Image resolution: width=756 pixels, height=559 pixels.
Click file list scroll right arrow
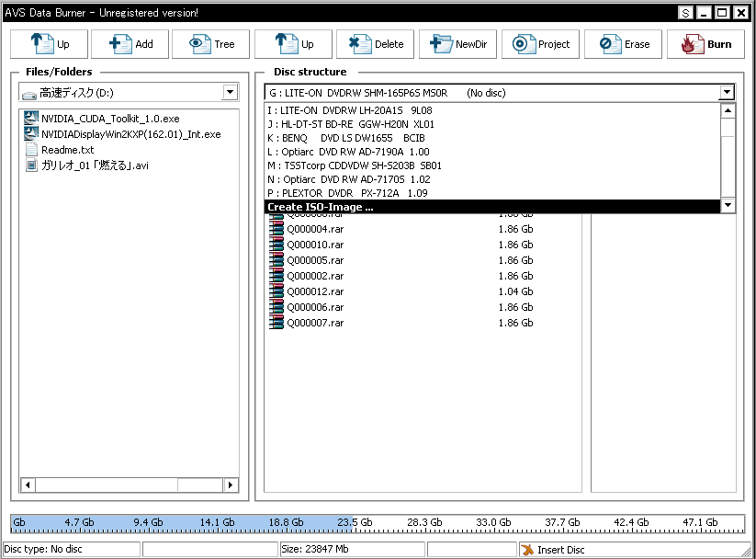coord(231,485)
